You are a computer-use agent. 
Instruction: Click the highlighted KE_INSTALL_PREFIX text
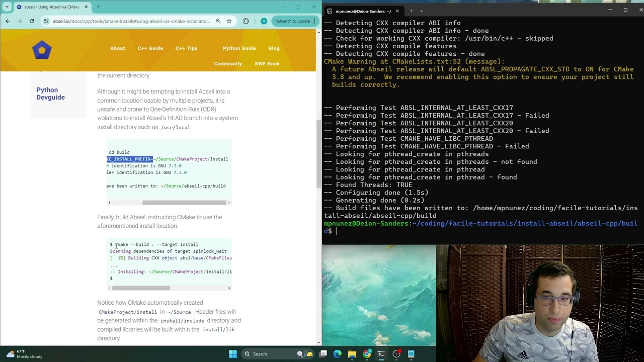129,159
